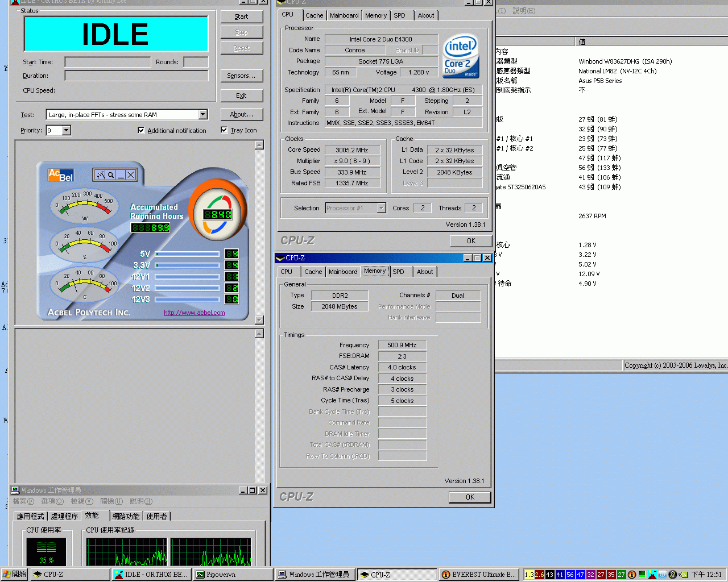The width and height of the screenshot is (728, 582).
Task: Click the black 43 tray temperature icon
Action: pyautogui.click(x=550, y=575)
